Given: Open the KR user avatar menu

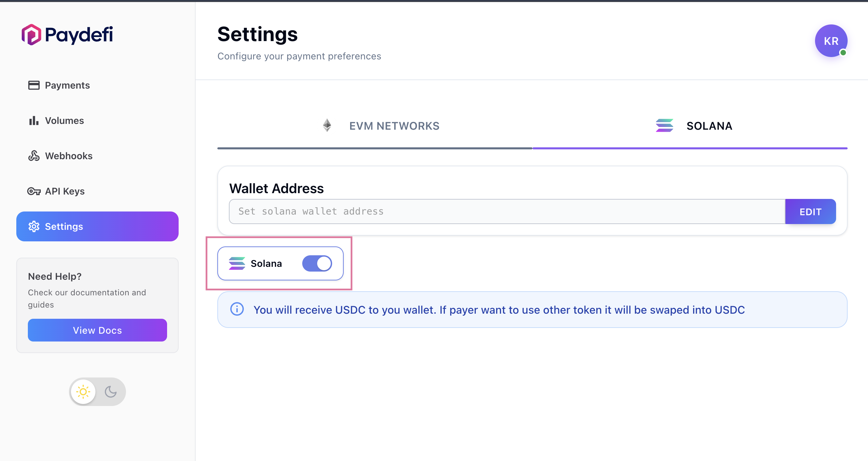Looking at the screenshot, I should tap(831, 41).
